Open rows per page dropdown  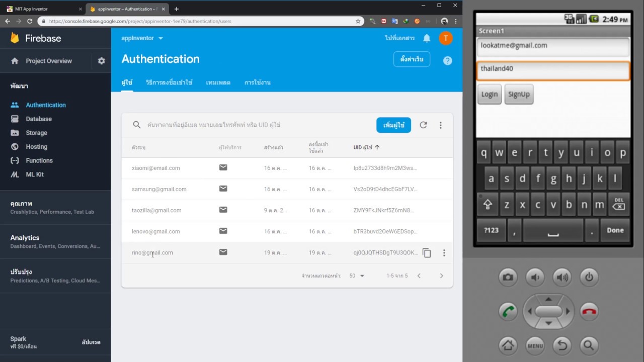pos(357,276)
